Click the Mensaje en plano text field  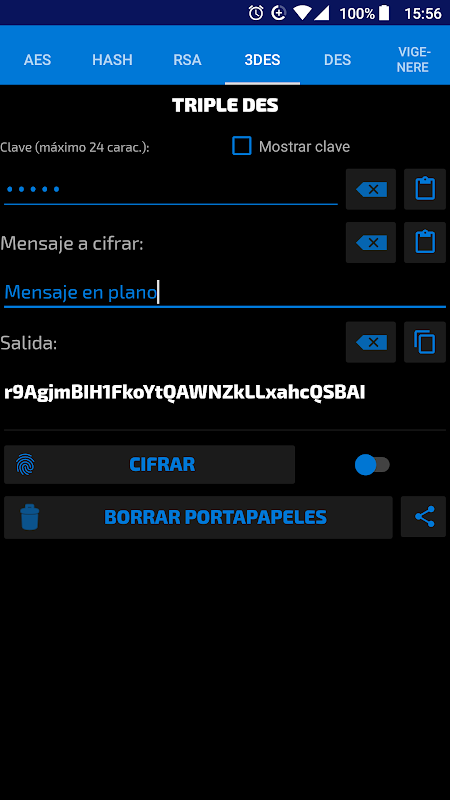(224, 292)
